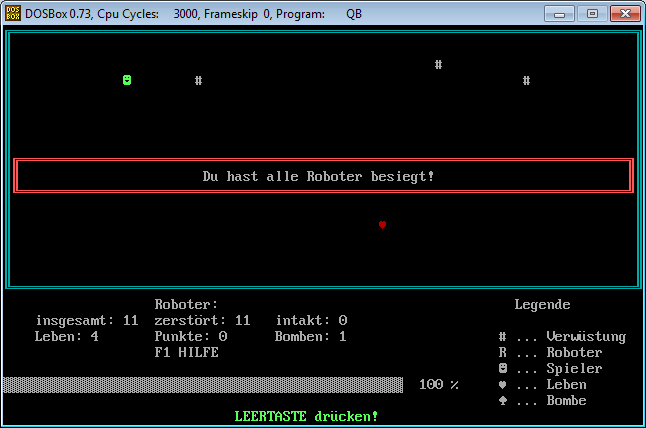Click the debris symbol nearest the player
646x428 pixels.
[199, 80]
